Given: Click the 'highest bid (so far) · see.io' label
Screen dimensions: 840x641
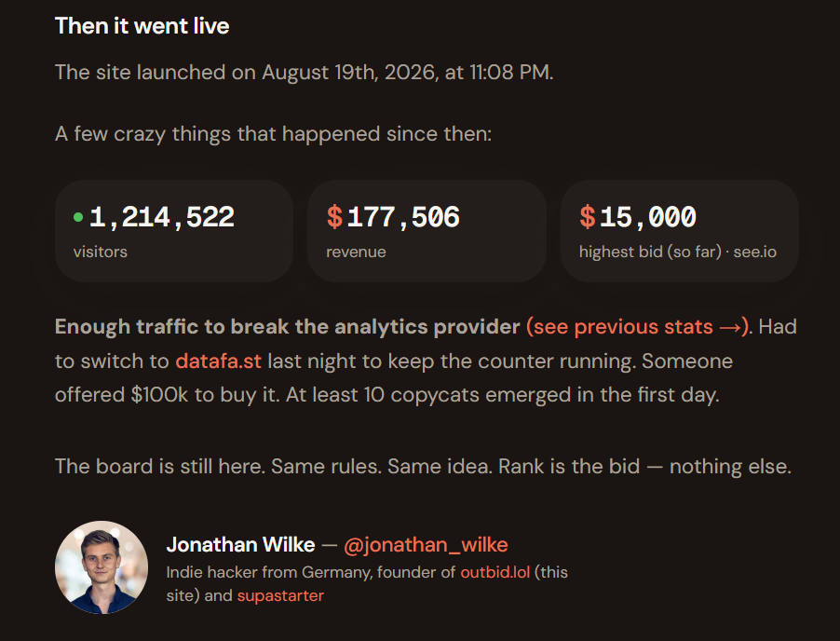Looking at the screenshot, I should [678, 252].
